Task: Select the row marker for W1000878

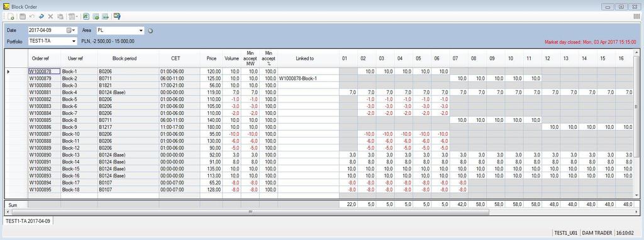Action: [16, 72]
